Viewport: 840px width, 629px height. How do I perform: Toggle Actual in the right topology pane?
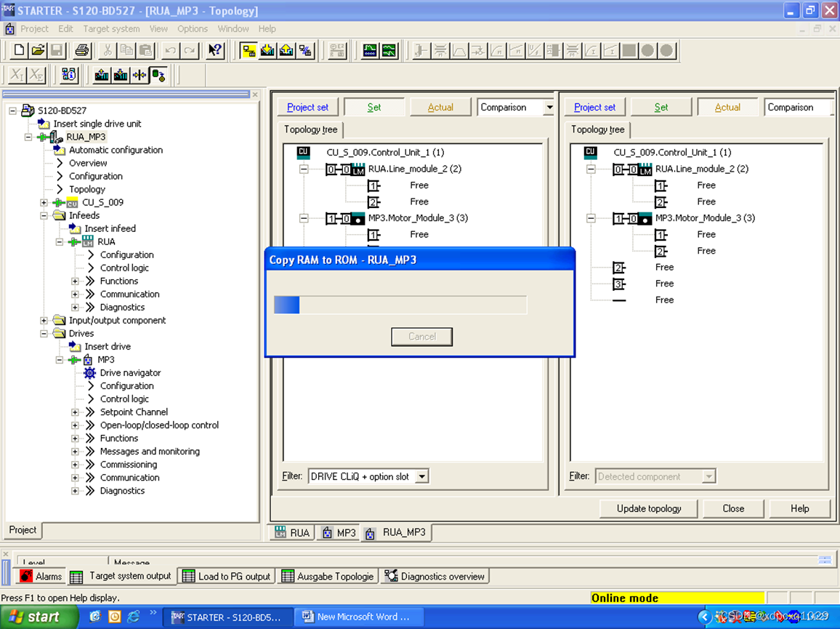727,107
